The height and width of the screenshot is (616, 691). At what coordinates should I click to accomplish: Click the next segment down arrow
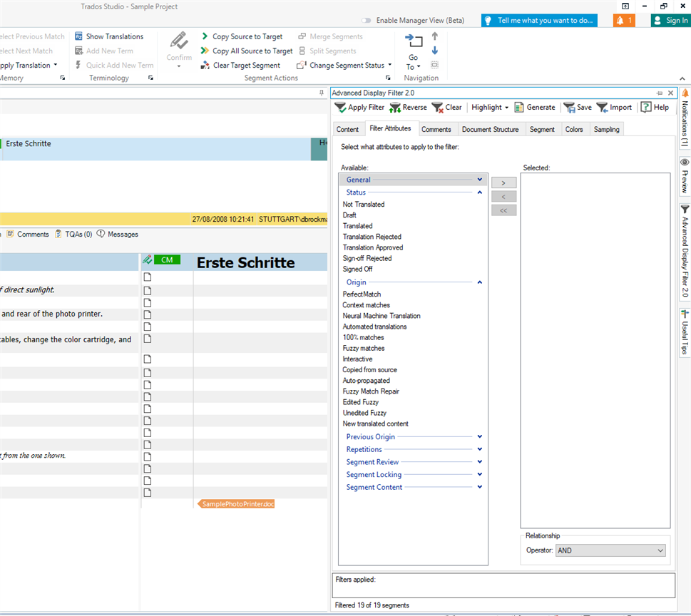[x=434, y=51]
